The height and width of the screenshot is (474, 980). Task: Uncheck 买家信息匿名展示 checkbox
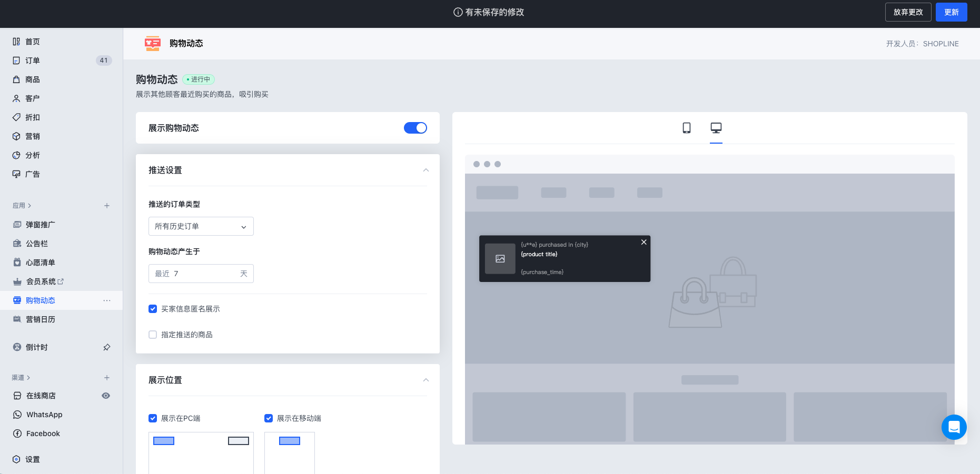153,309
